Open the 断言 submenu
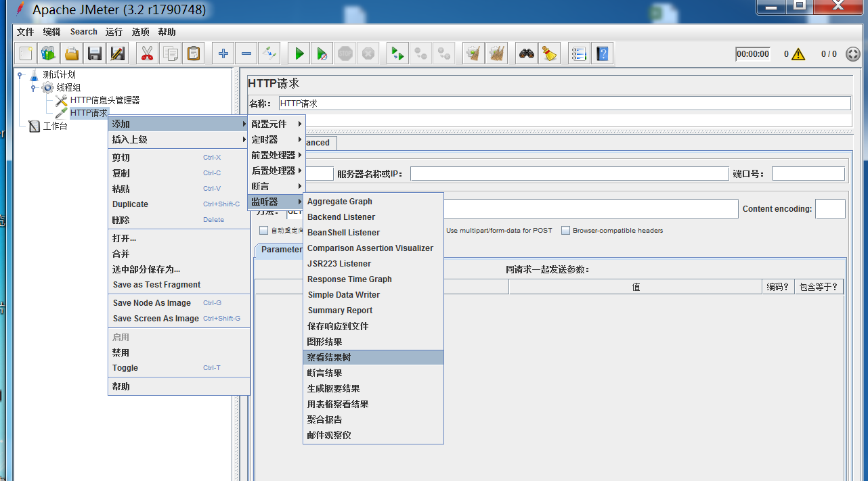The image size is (868, 481). click(276, 186)
